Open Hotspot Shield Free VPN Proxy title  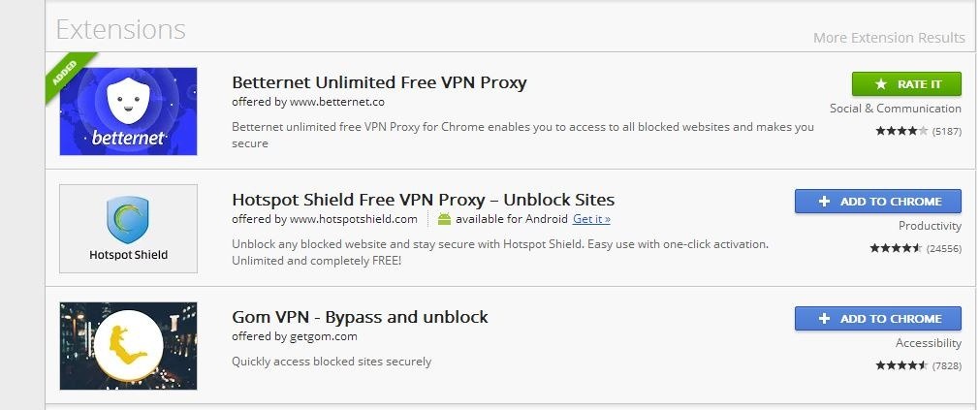pyautogui.click(x=424, y=200)
